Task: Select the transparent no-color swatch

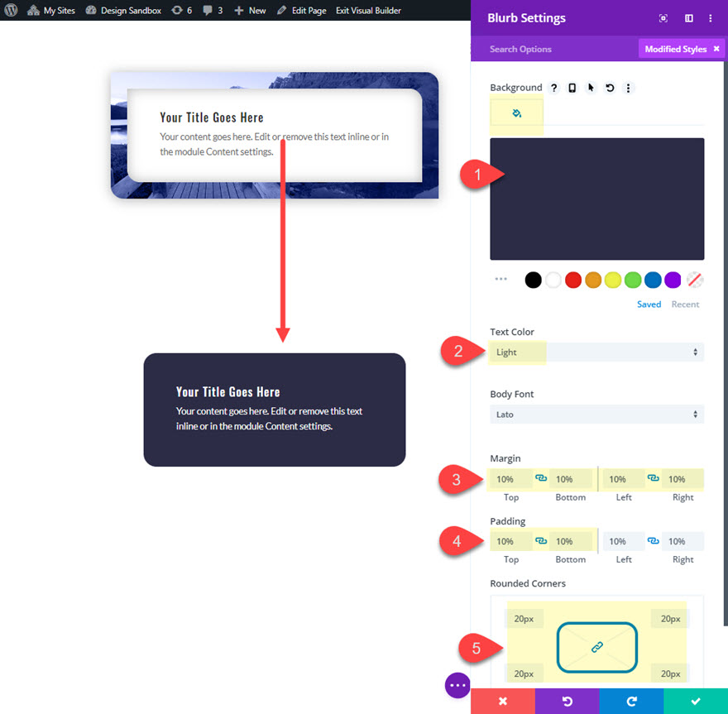Action: [695, 280]
